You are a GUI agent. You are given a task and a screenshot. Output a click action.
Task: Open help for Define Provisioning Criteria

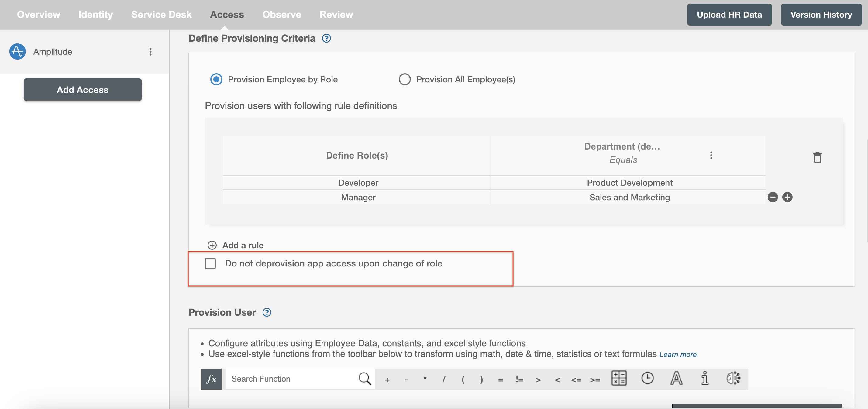tap(326, 38)
